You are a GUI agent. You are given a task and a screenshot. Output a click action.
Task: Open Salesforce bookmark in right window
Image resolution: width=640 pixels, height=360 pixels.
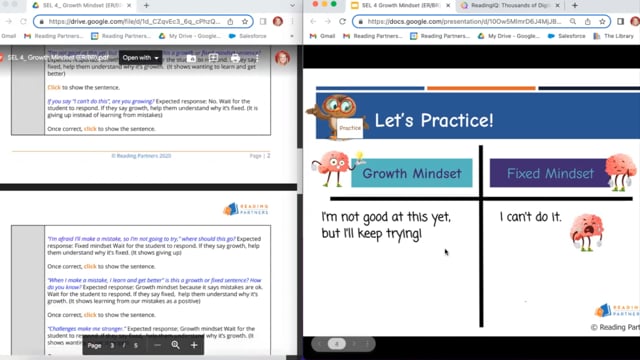tap(567, 36)
